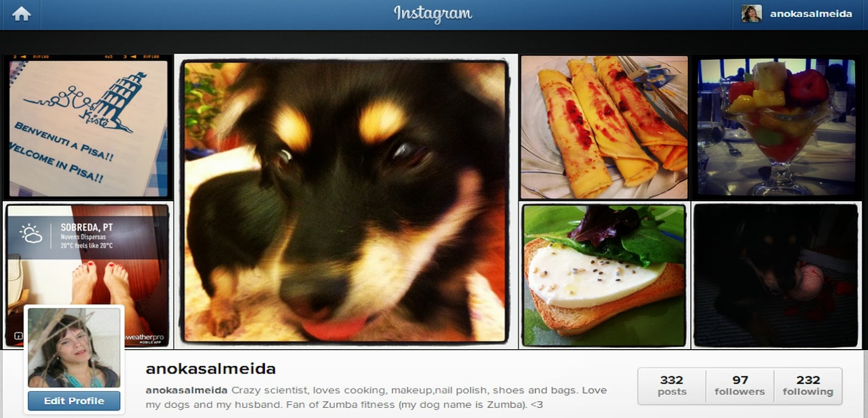Open header profile avatar thumbnail
Image resolution: width=868 pixels, height=418 pixels.
[751, 14]
